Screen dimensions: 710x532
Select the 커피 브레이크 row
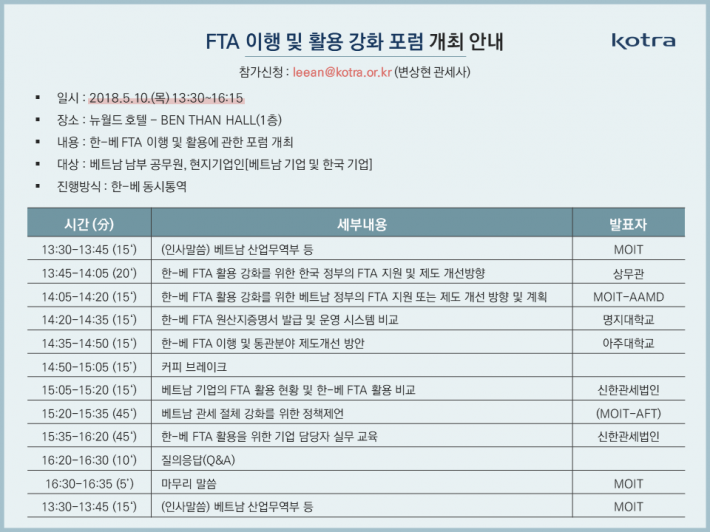pos(356,366)
